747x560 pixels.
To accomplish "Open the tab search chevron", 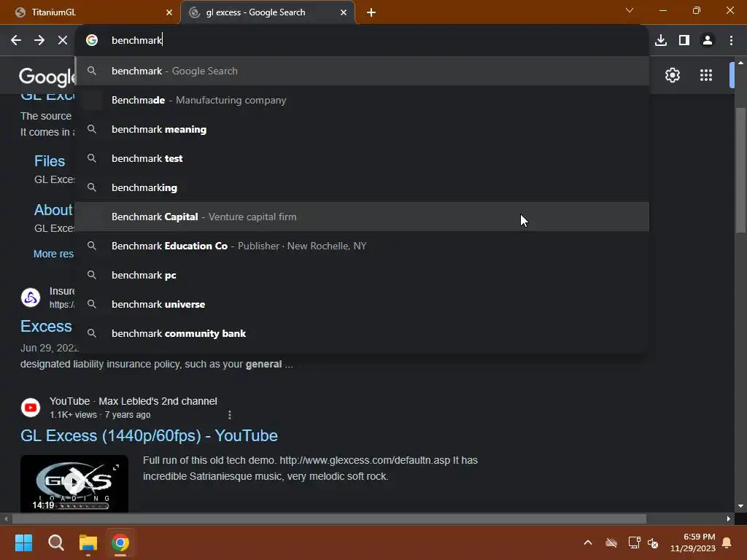I will click(630, 10).
